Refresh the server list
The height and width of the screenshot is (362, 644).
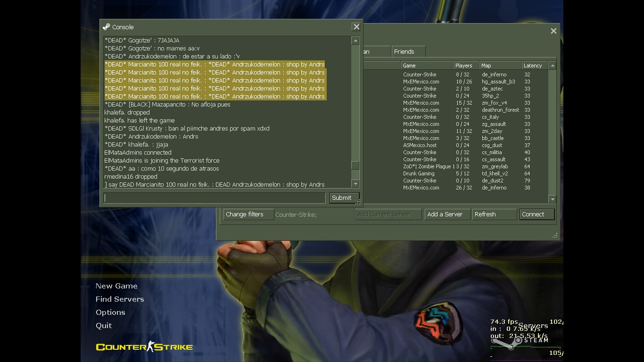(495, 214)
